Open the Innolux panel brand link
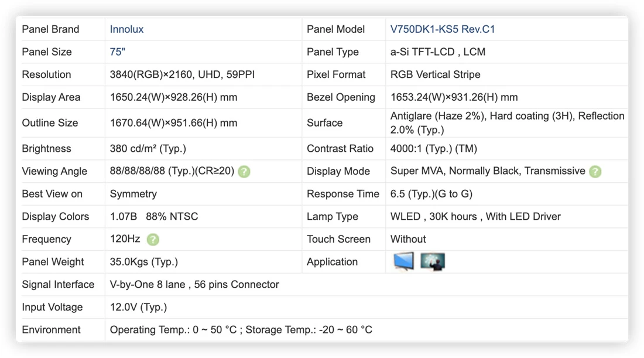The width and height of the screenshot is (644, 358). point(126,29)
